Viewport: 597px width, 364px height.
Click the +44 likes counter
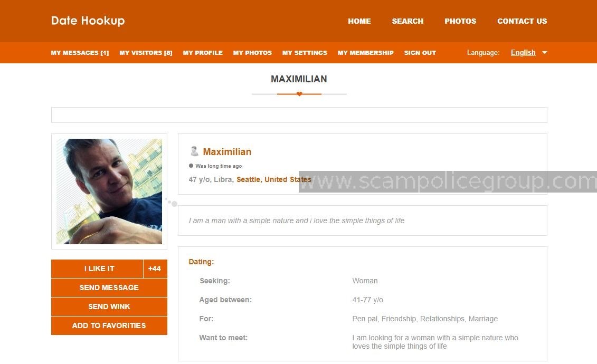(155, 269)
